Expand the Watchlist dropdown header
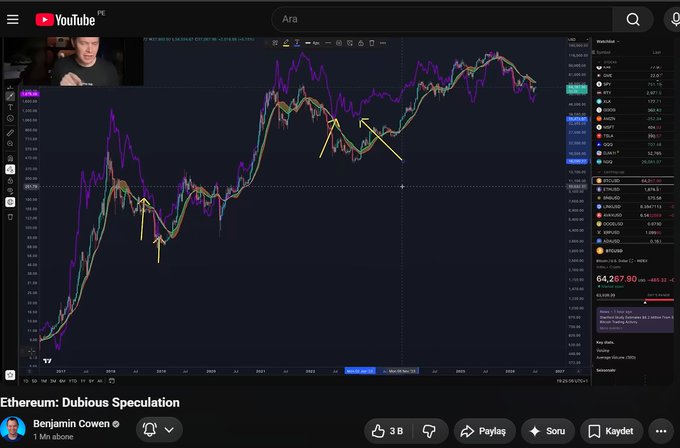 [608, 42]
